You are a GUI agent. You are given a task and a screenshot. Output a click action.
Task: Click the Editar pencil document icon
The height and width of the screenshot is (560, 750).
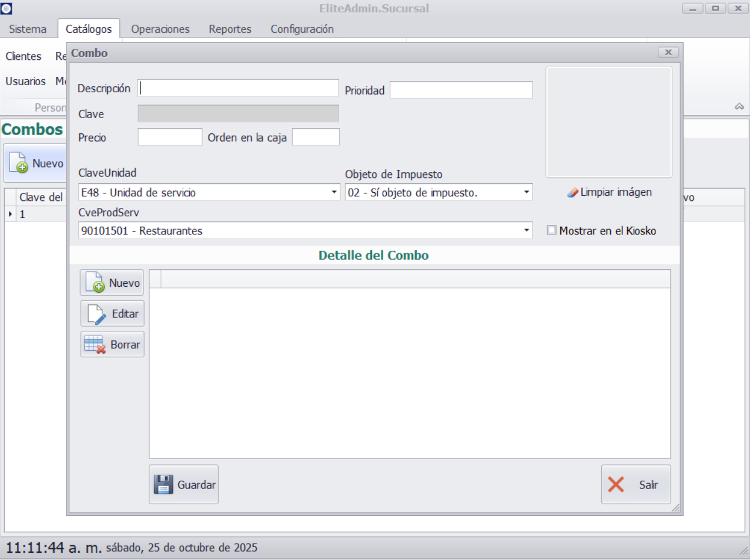pos(96,314)
